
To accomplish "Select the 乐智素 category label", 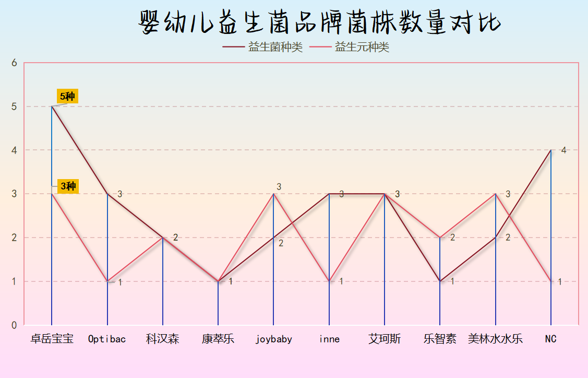I will [x=440, y=339].
